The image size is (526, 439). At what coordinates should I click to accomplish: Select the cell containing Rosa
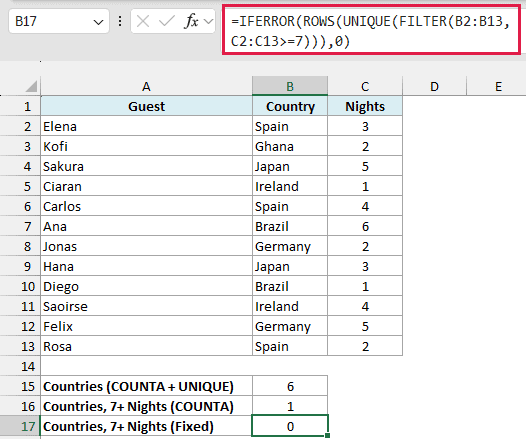point(146,346)
